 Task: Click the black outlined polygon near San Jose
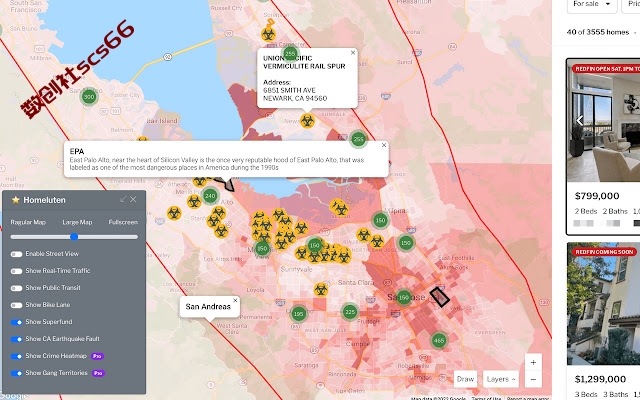coord(440,297)
